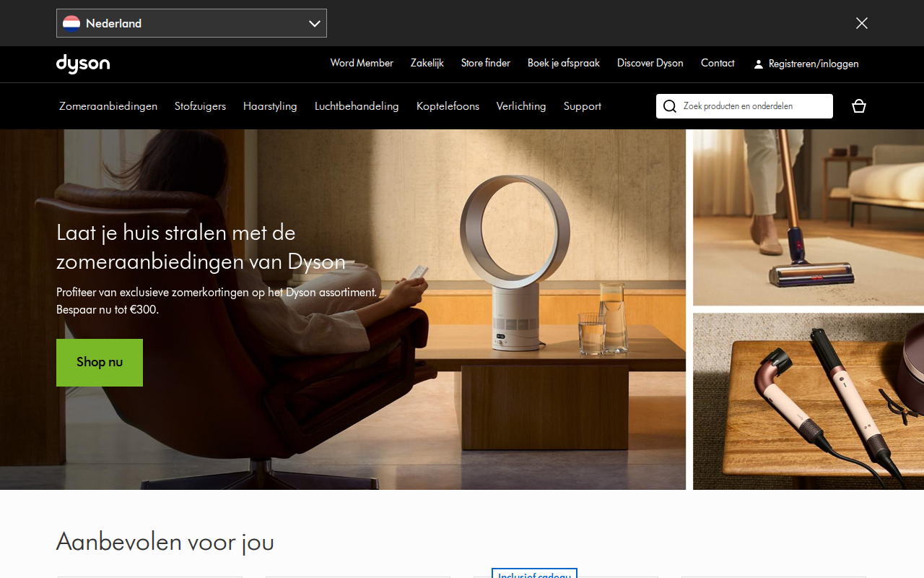
Task: Open the Discover Dyson link
Action: click(x=650, y=64)
